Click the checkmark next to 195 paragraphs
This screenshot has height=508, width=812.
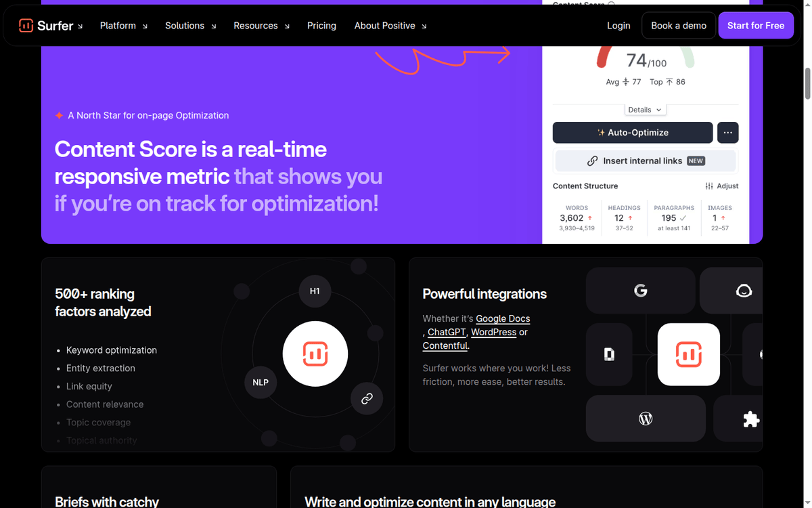pos(683,218)
